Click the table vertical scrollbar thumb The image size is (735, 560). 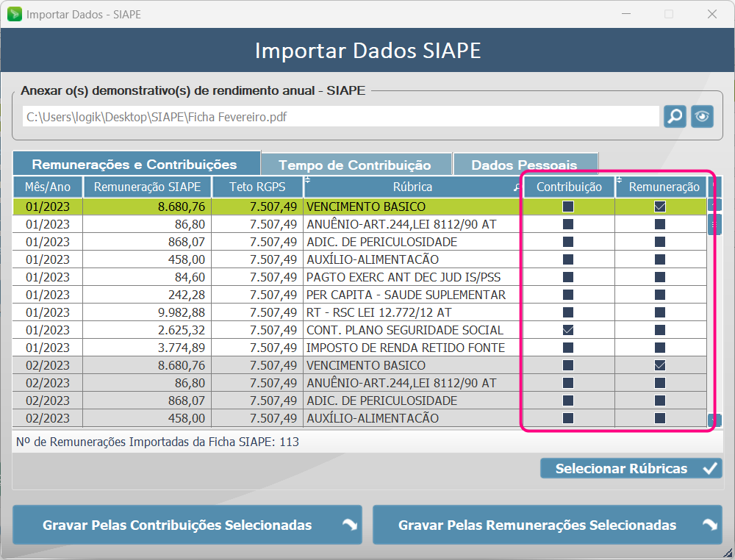(714, 224)
